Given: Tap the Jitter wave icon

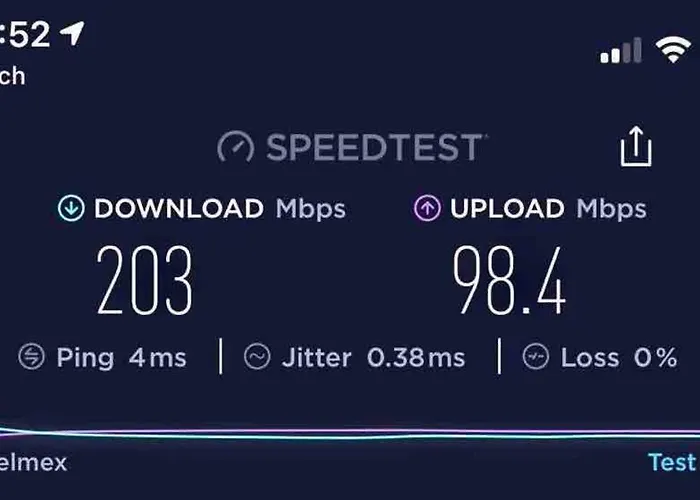Looking at the screenshot, I should tap(257, 356).
